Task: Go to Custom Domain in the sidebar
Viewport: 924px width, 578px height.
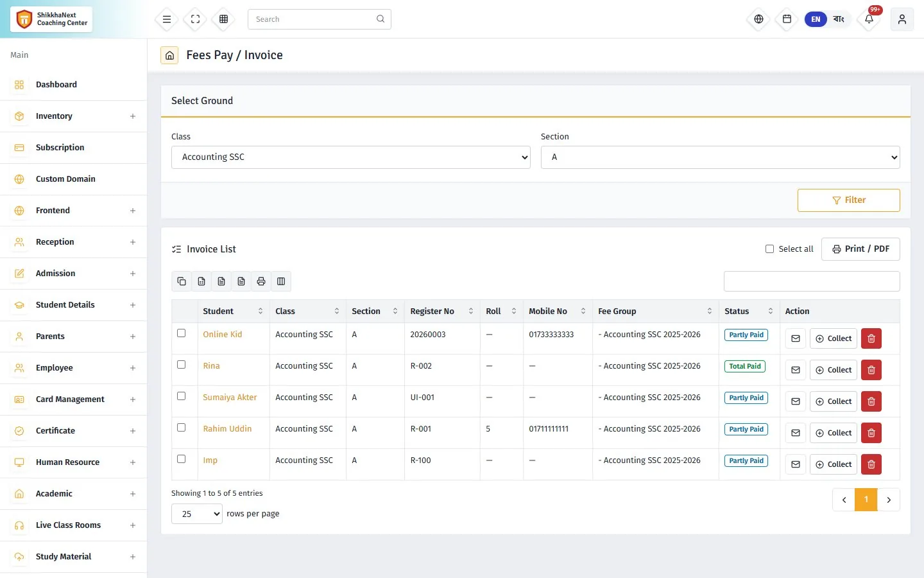Action: 74,179
